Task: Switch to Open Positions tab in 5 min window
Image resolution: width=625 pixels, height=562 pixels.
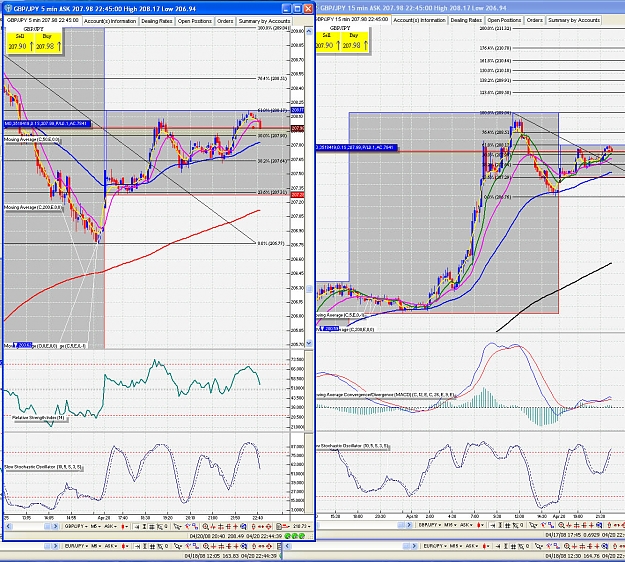Action: click(195, 21)
